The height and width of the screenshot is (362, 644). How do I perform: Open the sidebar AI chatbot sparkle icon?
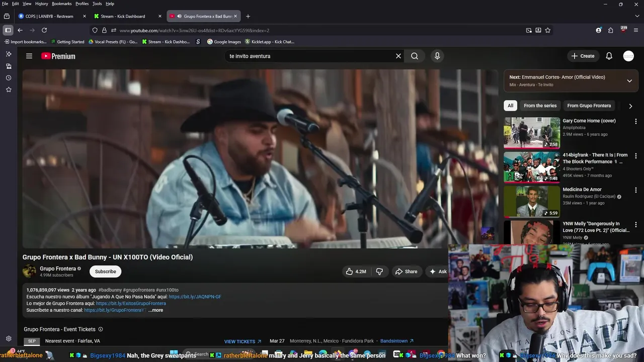point(9,54)
